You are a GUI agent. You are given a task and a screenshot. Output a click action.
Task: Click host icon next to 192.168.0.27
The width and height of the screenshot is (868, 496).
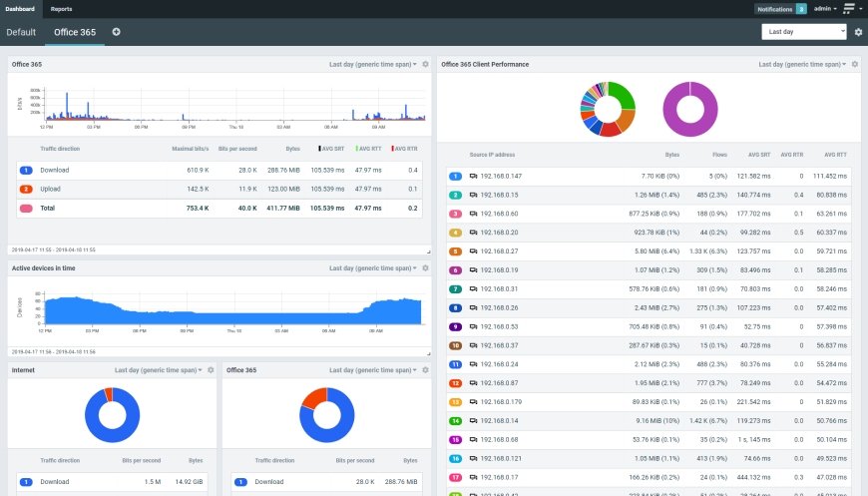pos(473,251)
